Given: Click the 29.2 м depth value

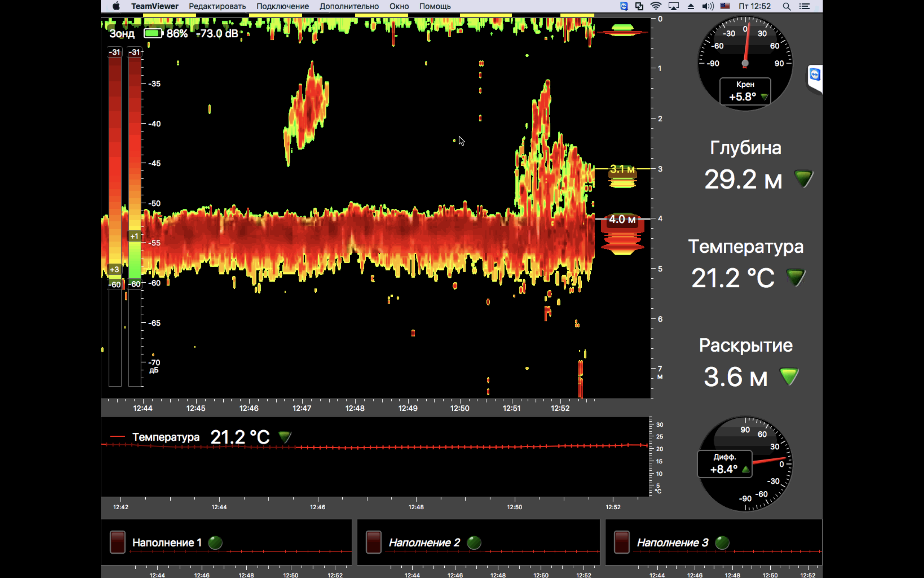Looking at the screenshot, I should (743, 179).
